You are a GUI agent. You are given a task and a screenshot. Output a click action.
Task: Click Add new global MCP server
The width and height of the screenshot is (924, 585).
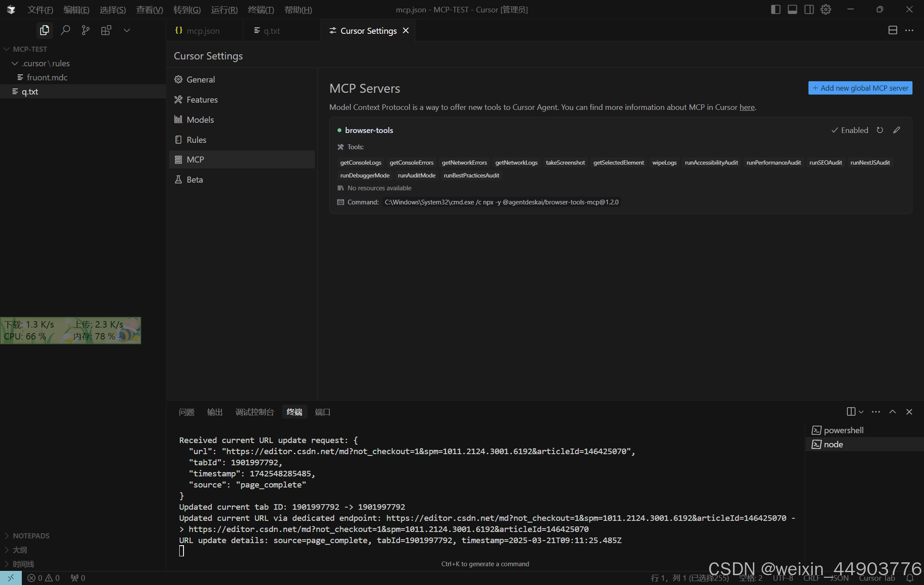pyautogui.click(x=860, y=88)
